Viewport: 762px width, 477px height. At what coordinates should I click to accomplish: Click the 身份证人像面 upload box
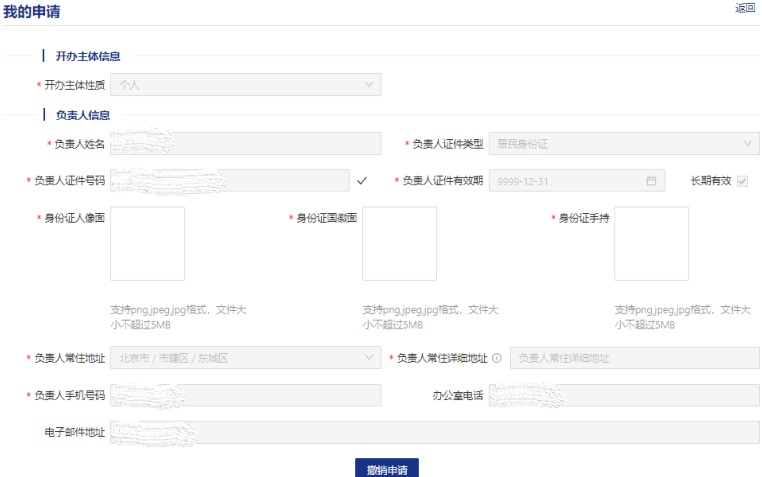pos(147,244)
